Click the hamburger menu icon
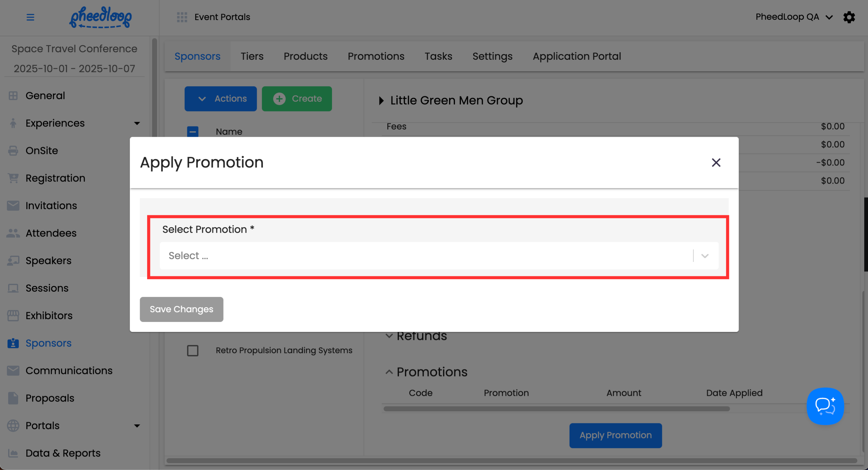The width and height of the screenshot is (868, 470). pos(30,17)
